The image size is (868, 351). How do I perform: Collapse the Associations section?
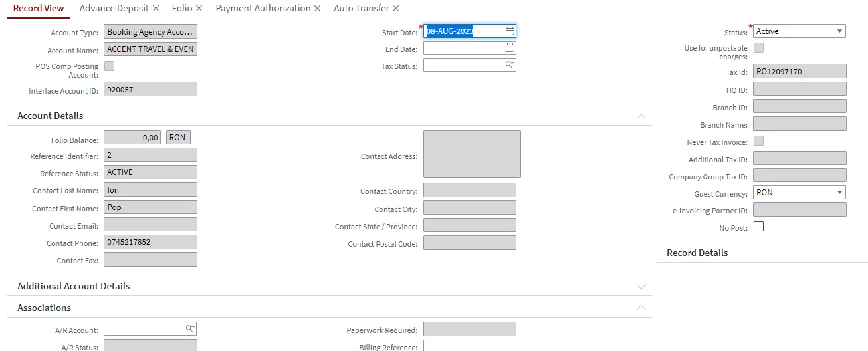641,308
